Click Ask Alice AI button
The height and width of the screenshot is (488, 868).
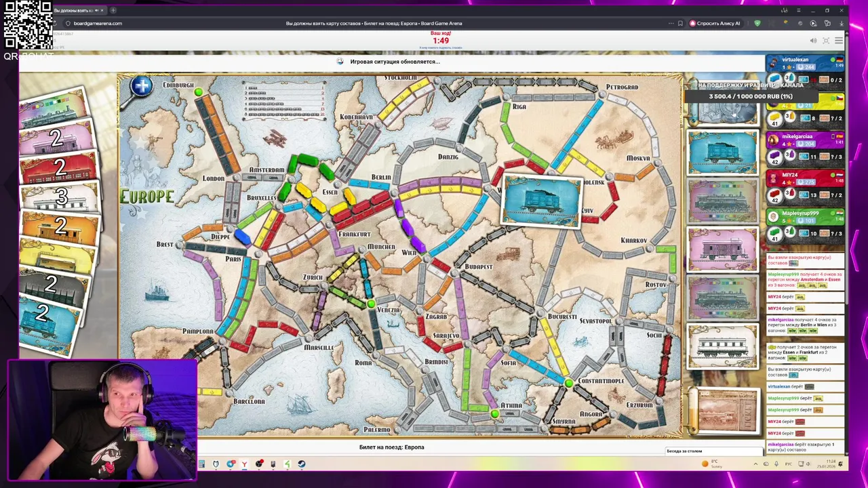coord(715,23)
